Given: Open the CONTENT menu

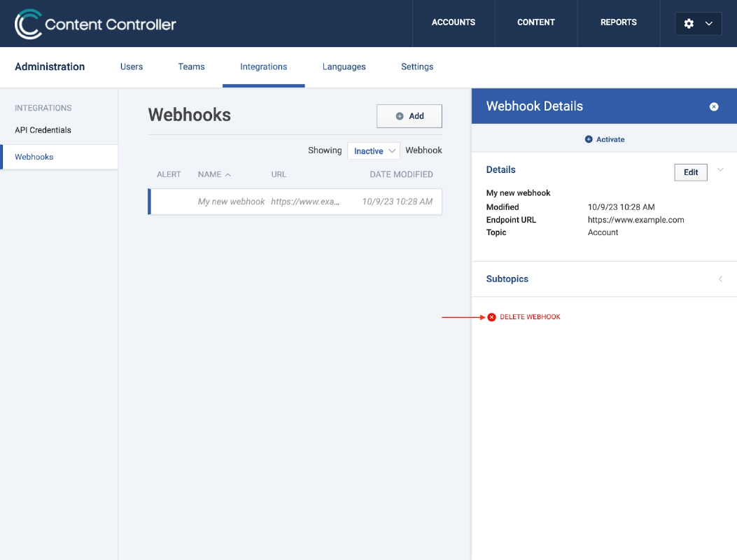Looking at the screenshot, I should pyautogui.click(x=536, y=22).
